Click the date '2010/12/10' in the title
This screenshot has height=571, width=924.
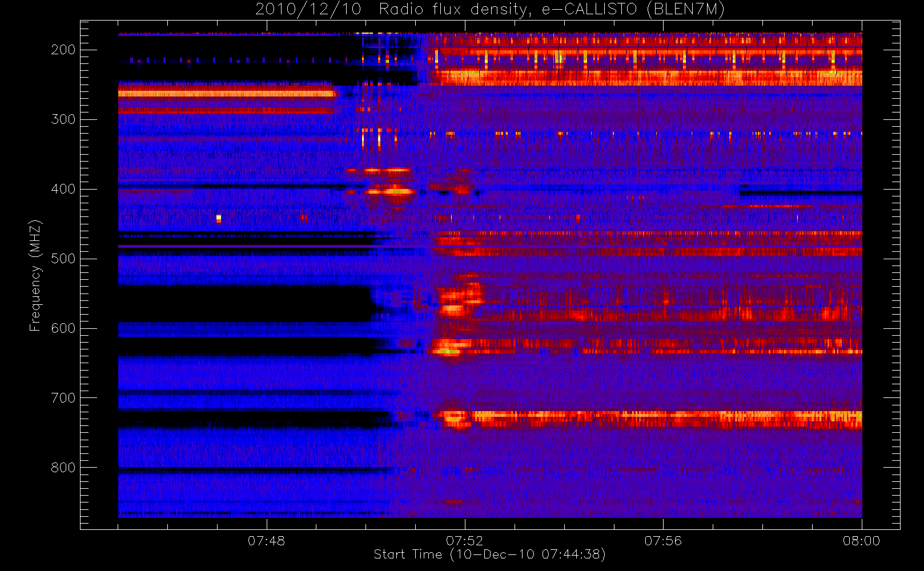308,9
